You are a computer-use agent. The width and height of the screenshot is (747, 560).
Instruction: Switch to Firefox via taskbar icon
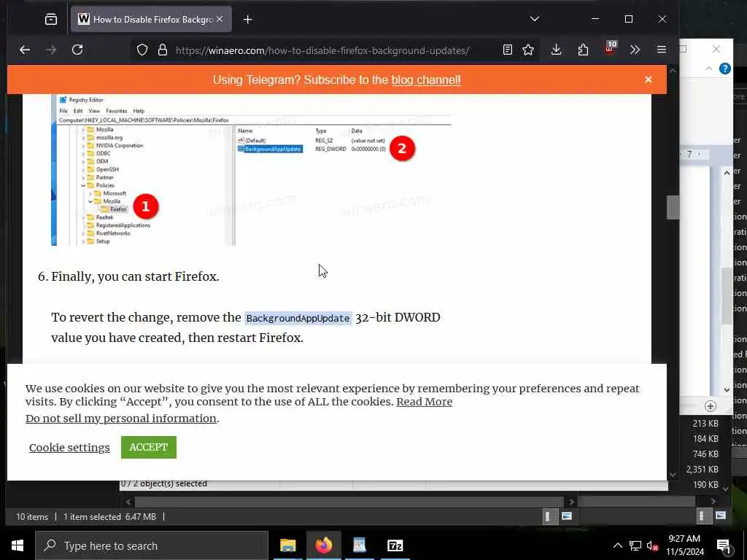tap(323, 545)
